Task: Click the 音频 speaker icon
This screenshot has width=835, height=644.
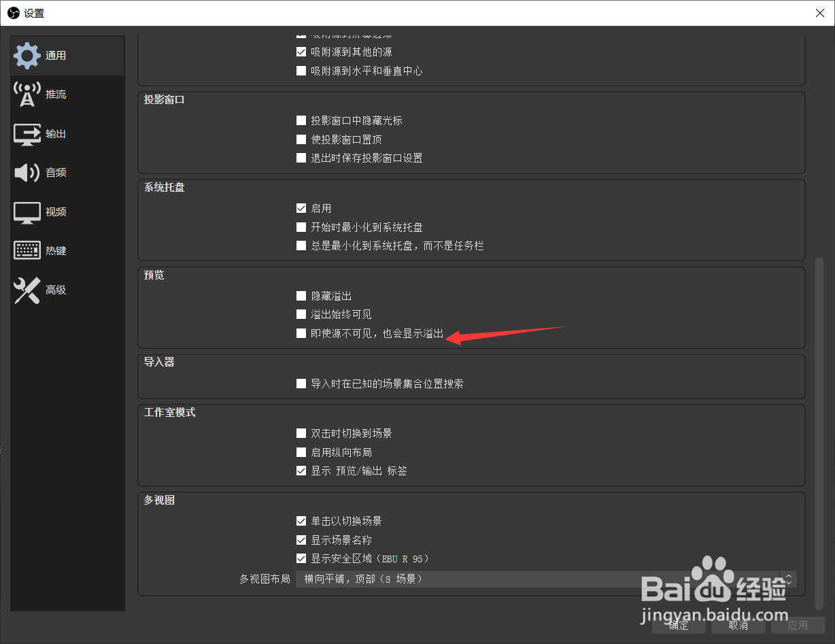Action: [27, 173]
